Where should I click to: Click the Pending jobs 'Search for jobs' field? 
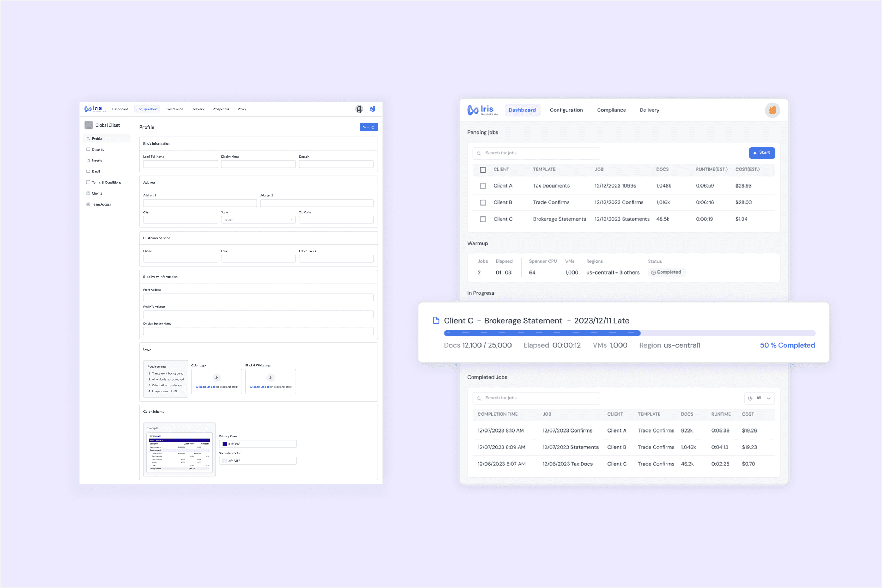536,153
